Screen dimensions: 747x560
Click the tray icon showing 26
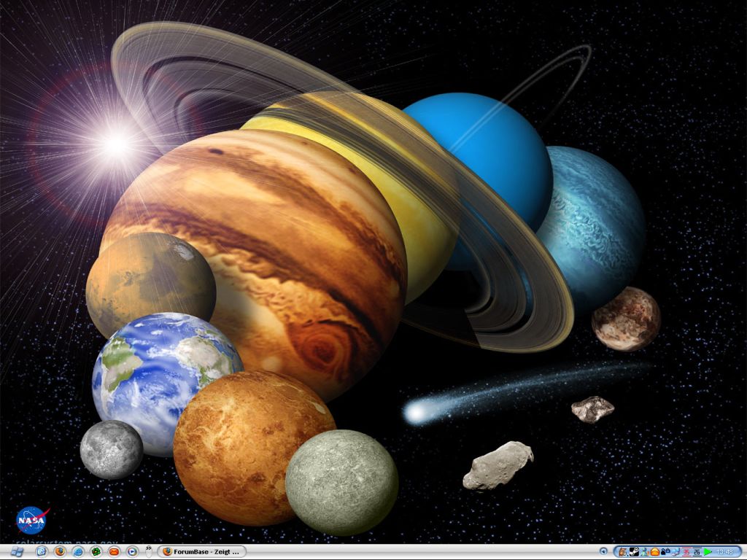(697, 552)
